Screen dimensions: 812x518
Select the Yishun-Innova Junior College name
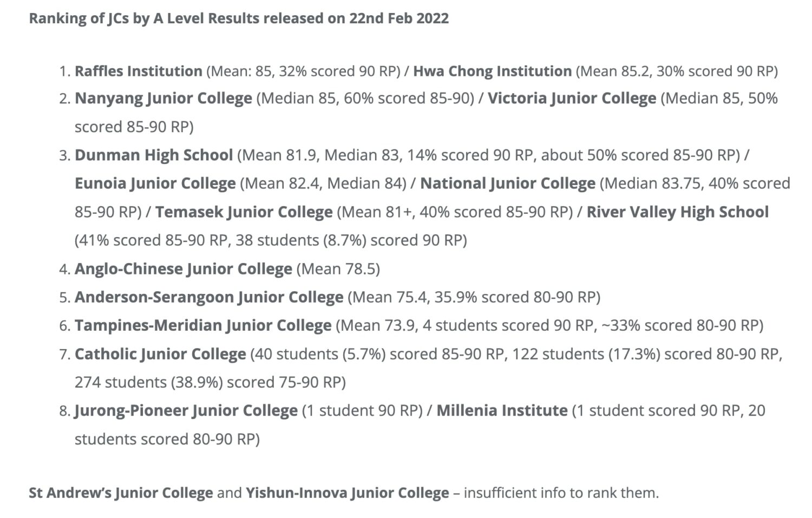(347, 493)
